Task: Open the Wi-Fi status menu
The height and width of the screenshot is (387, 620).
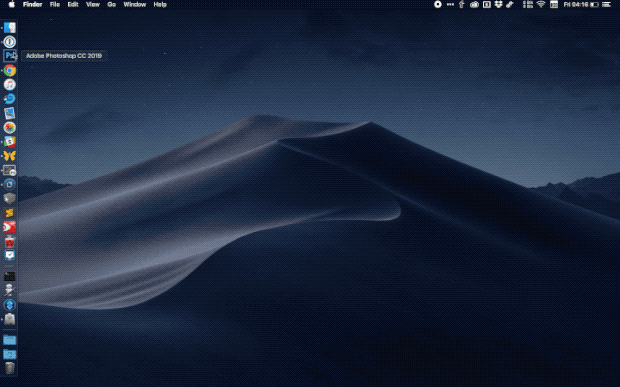Action: pos(541,4)
